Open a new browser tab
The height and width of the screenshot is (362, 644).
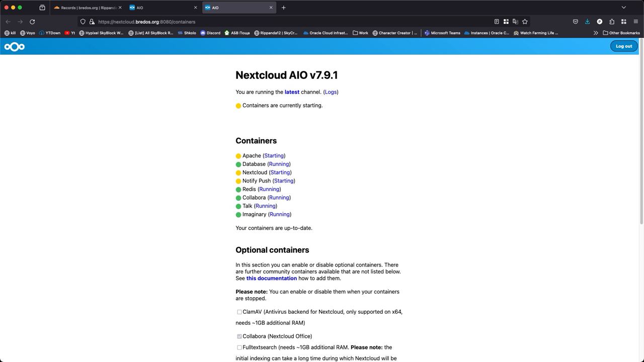point(283,8)
